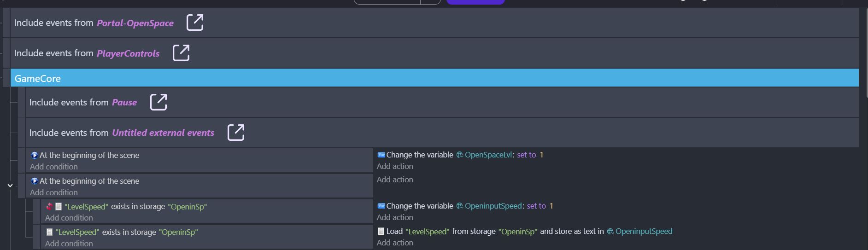Viewport: 868px width, 250px height.
Task: Click open icon next to PlayerControls
Action: point(181,52)
